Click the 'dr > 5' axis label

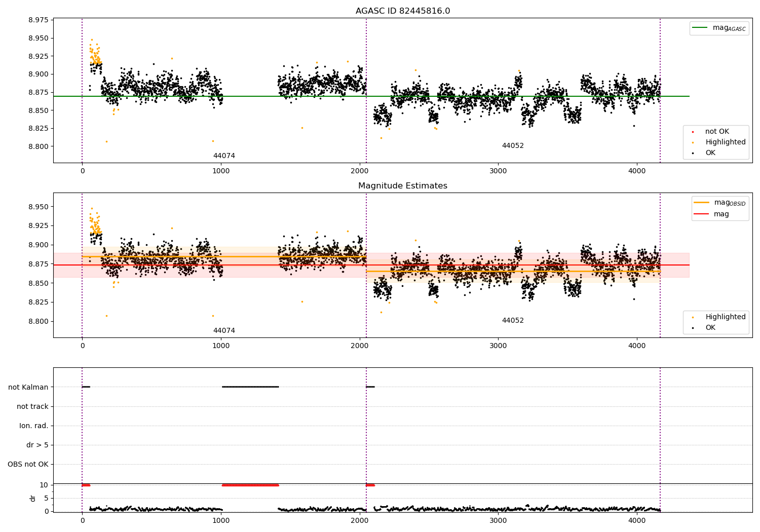(37, 445)
